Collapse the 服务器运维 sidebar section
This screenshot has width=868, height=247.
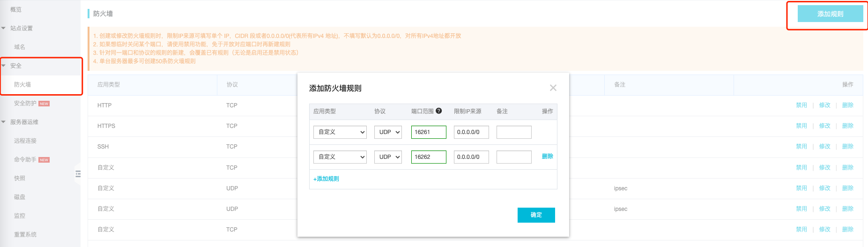pos(4,122)
